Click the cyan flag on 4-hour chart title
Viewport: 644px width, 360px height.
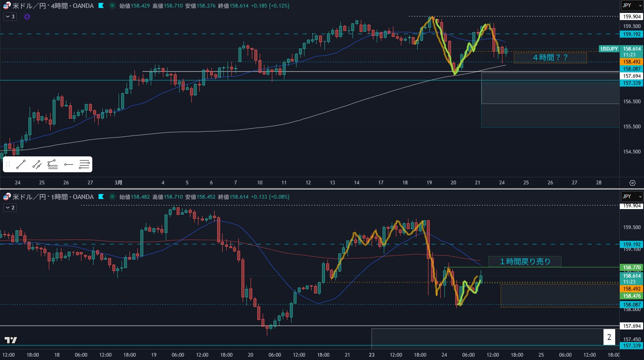101,6
